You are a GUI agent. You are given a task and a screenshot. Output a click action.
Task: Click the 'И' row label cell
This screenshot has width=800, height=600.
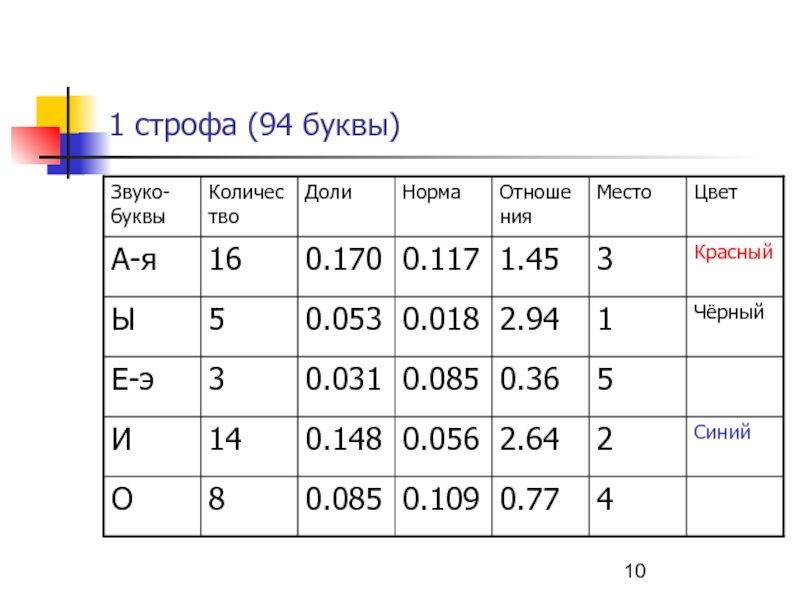pos(122,440)
